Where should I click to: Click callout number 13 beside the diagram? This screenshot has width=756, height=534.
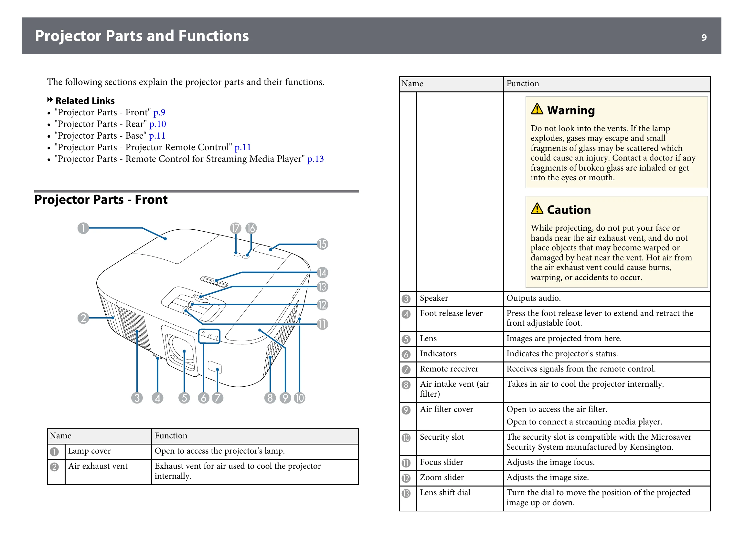point(322,287)
